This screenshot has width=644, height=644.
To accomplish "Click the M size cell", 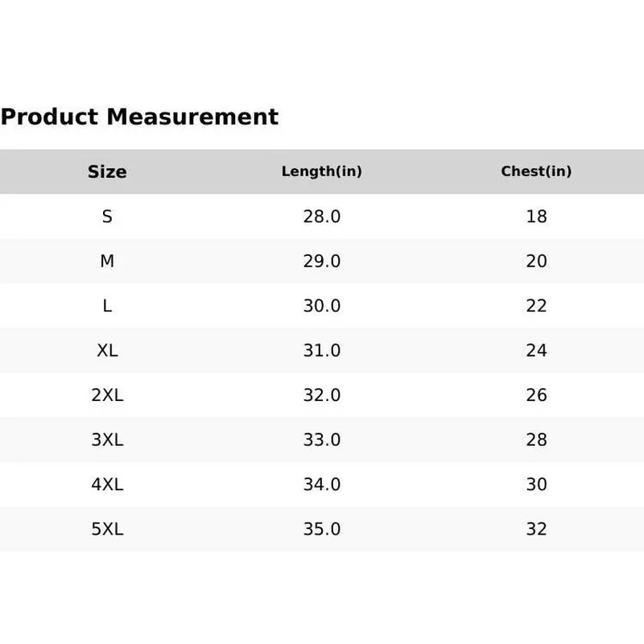I will pos(107,261).
